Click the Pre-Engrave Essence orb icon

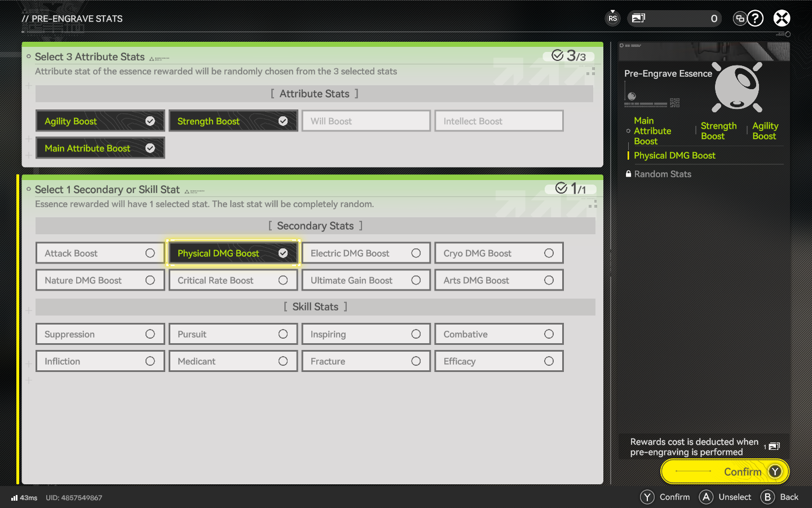pos(737,87)
